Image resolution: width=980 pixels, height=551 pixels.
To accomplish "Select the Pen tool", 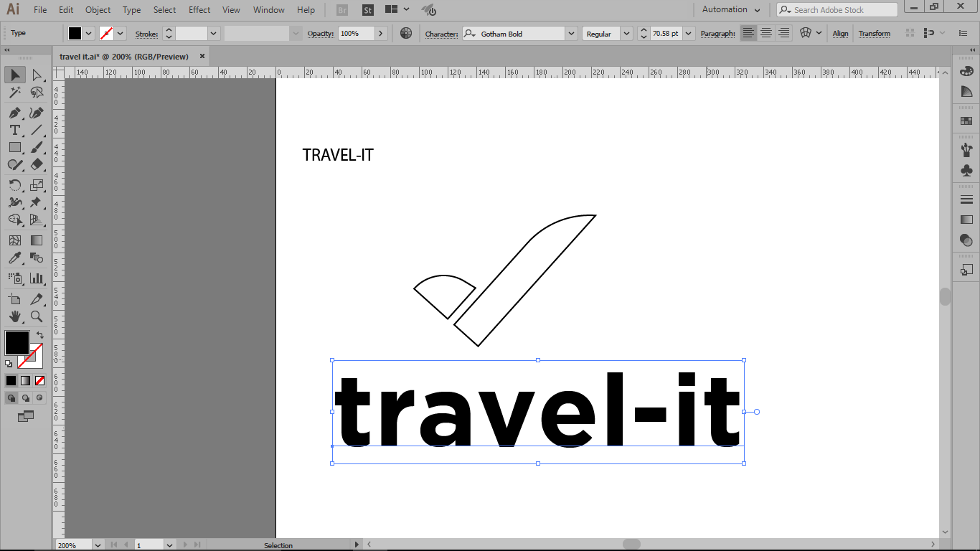I will click(x=14, y=113).
